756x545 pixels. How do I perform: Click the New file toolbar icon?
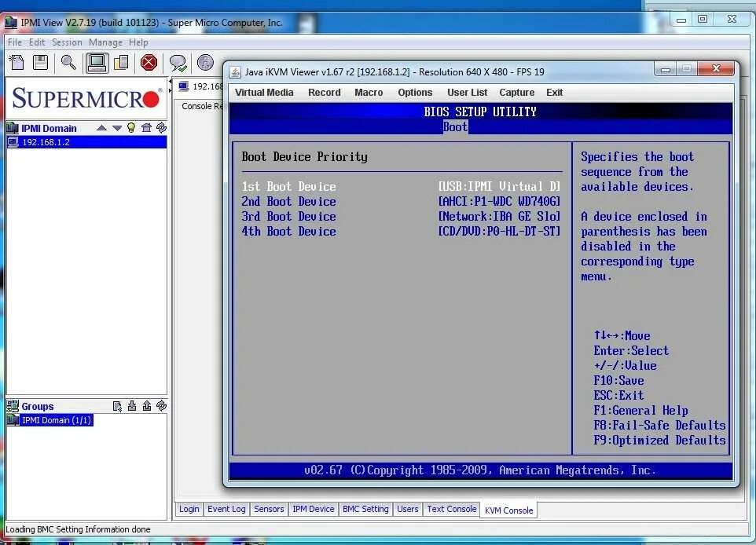[17, 63]
